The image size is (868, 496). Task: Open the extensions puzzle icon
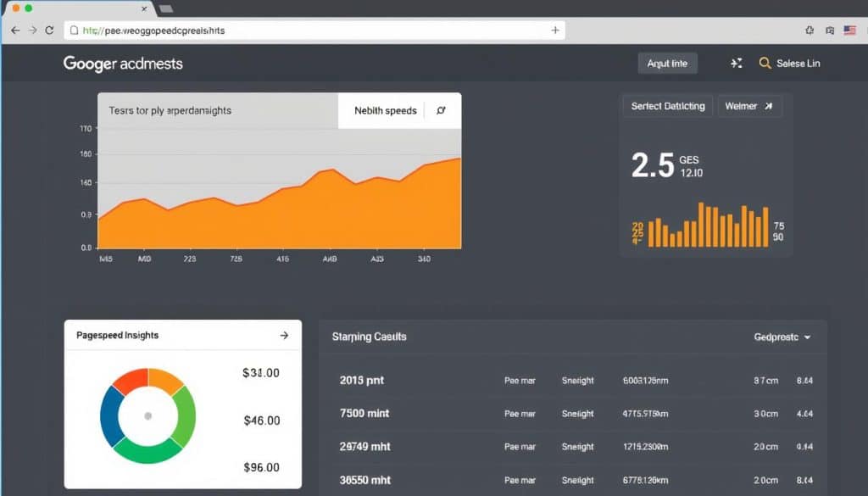click(810, 31)
